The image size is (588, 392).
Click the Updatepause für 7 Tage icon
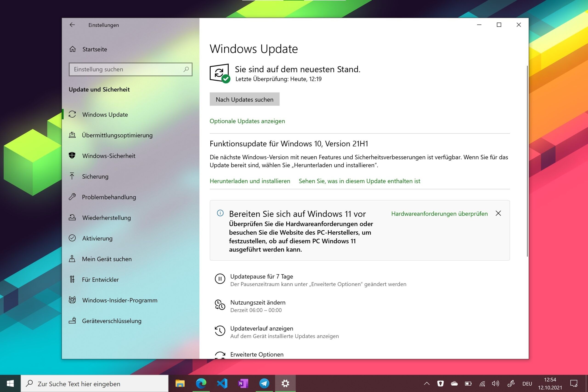tap(220, 279)
